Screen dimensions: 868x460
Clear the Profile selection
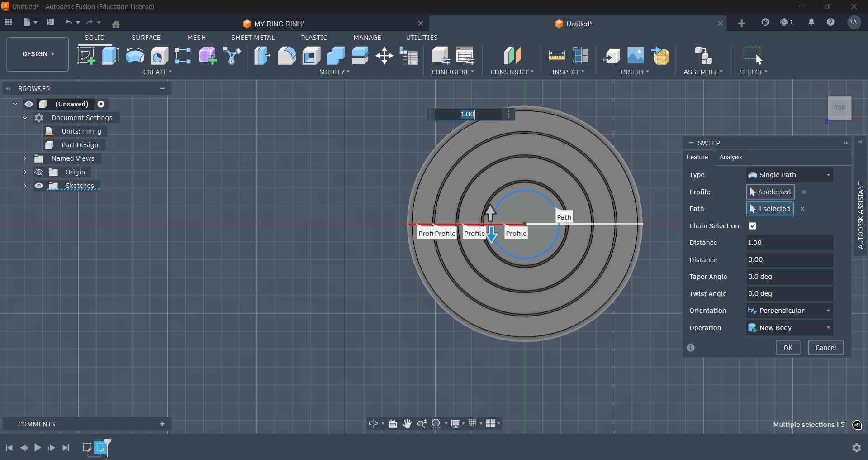pyautogui.click(x=804, y=192)
